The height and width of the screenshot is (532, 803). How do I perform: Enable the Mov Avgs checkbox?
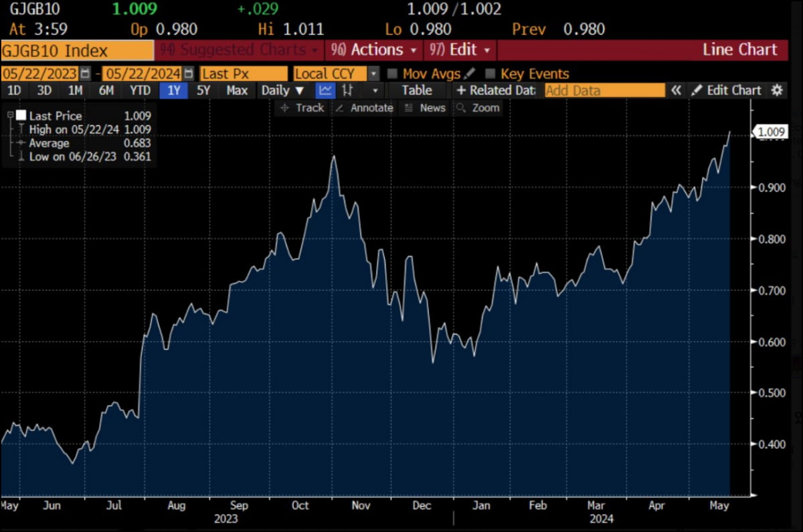[393, 74]
